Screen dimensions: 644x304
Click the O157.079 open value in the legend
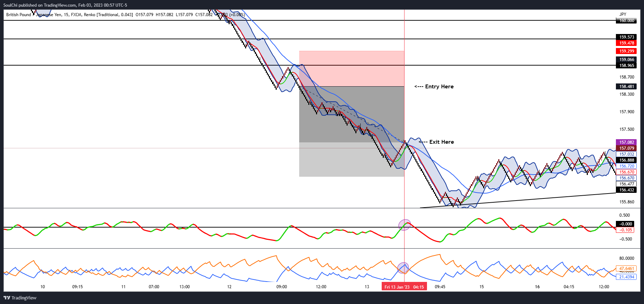coord(144,15)
